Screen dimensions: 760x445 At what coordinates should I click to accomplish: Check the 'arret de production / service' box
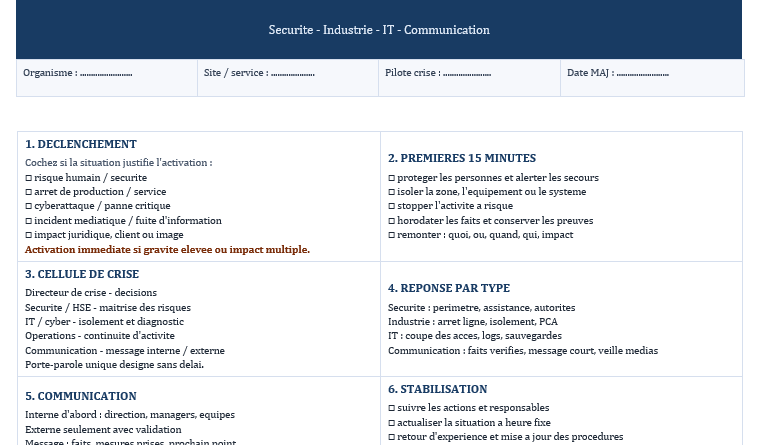29,192
